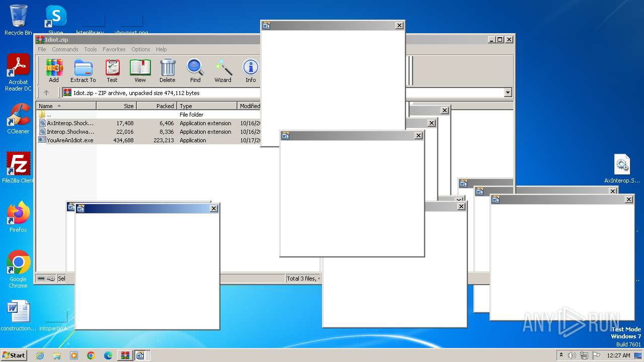The width and height of the screenshot is (644, 362).
Task: Launch Internet Explorer from taskbar
Action: [40, 355]
